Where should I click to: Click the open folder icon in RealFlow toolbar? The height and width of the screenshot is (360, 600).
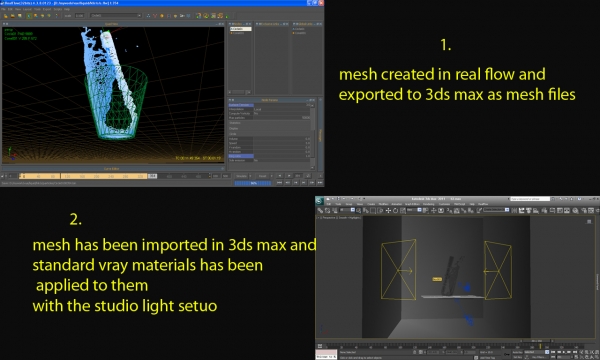click(x=13, y=16)
